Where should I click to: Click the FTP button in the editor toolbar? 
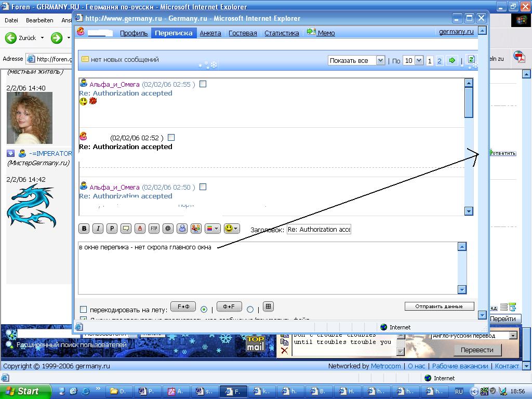(x=154, y=229)
